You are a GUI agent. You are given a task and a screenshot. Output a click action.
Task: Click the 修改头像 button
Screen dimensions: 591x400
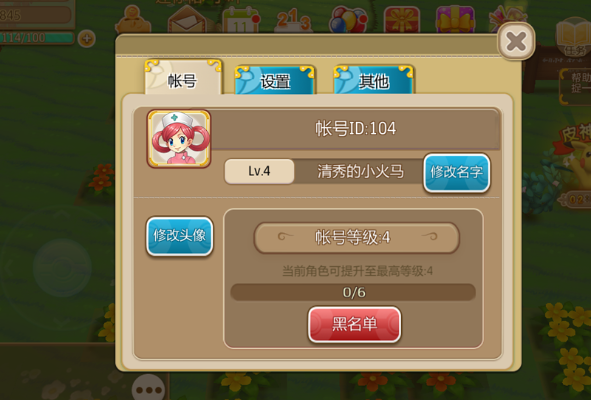click(179, 236)
